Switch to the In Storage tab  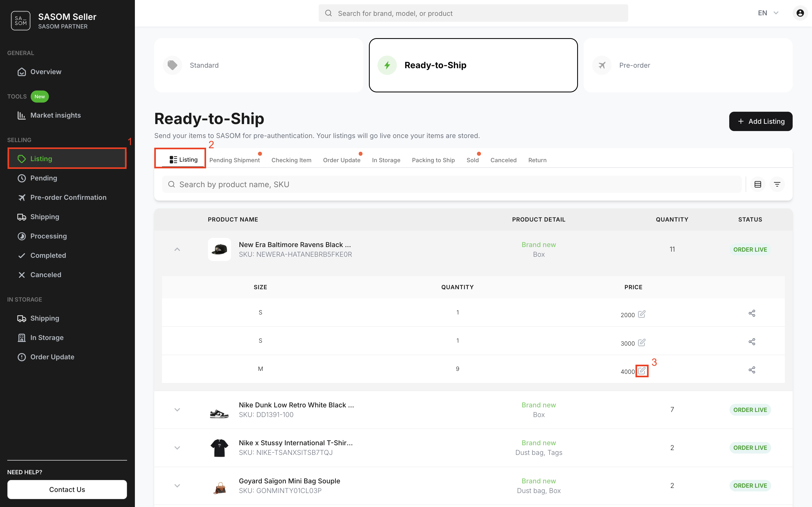tap(386, 160)
